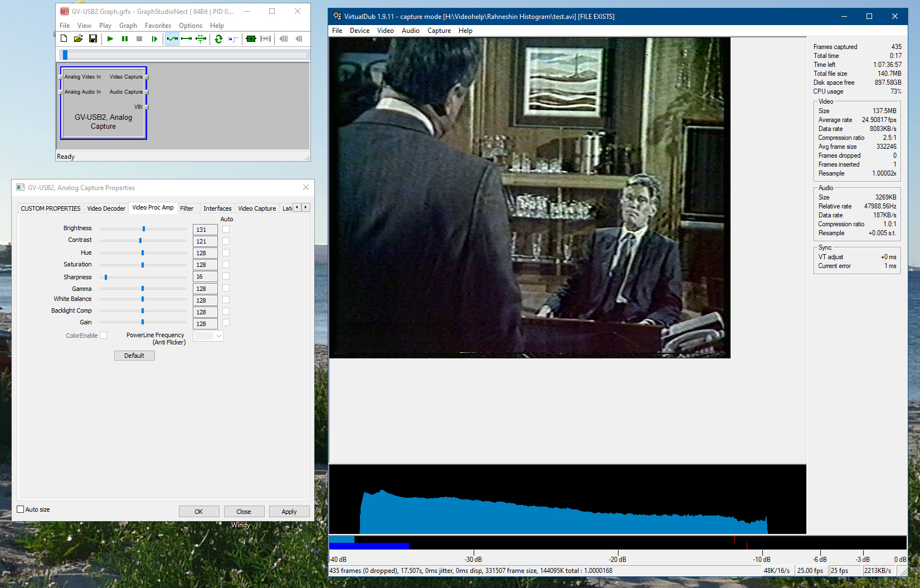
Task: Tick the ColorEnable checkbox
Action: [103, 335]
